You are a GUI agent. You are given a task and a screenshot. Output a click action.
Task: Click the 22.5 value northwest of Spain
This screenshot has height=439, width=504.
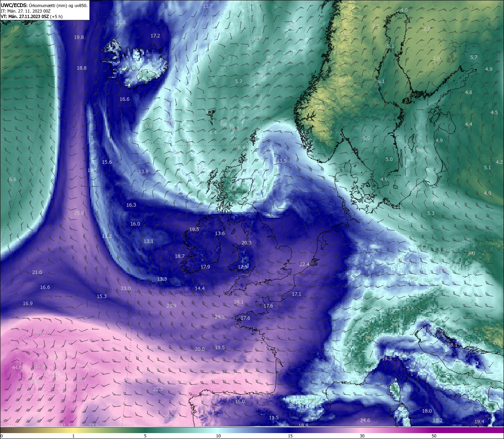pyautogui.click(x=158, y=389)
